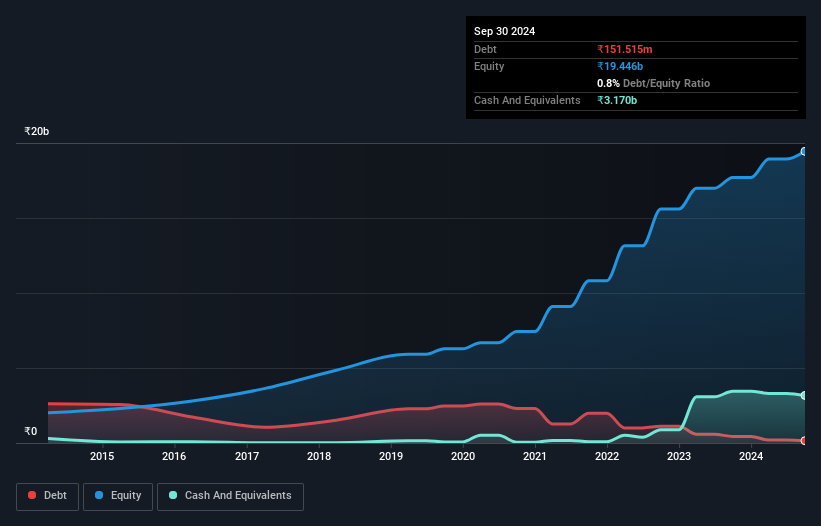Select the 2022 x-axis label

click(607, 456)
